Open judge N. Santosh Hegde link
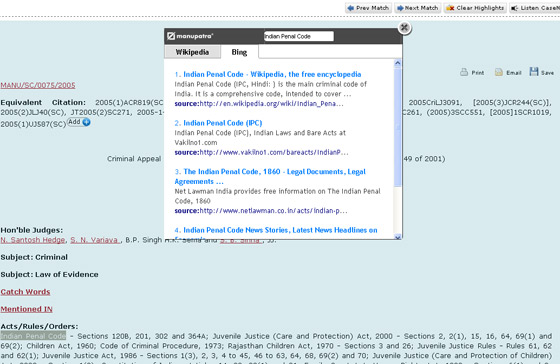Image resolution: width=560 pixels, height=364 pixels. pyautogui.click(x=33, y=240)
